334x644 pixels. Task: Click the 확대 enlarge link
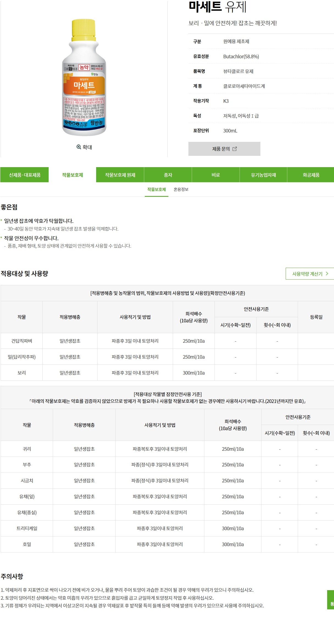84,147
